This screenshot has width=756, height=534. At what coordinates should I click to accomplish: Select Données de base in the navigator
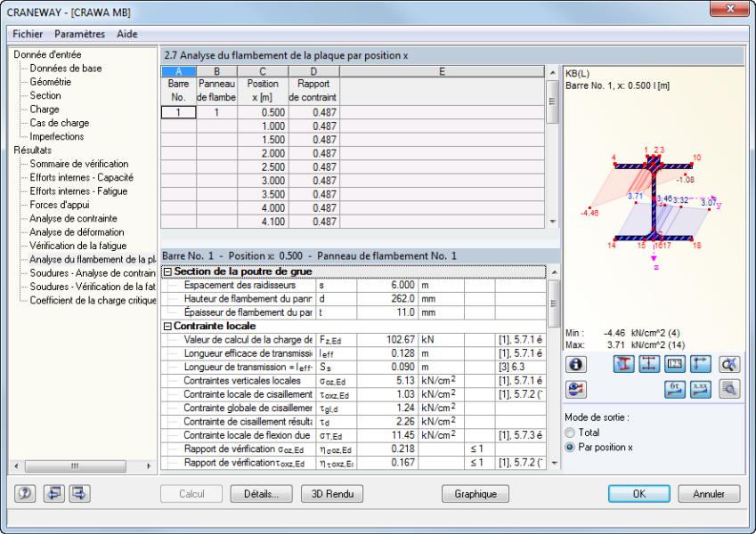click(66, 69)
